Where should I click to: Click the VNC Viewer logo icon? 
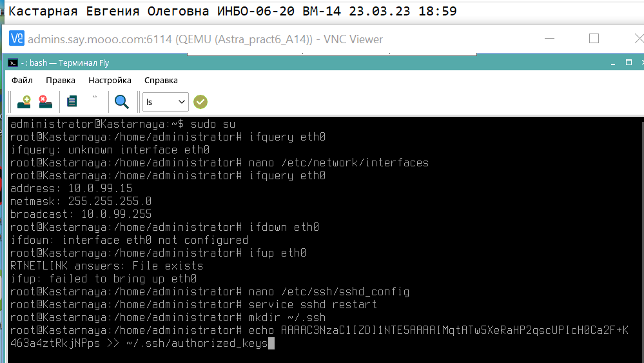coord(17,39)
